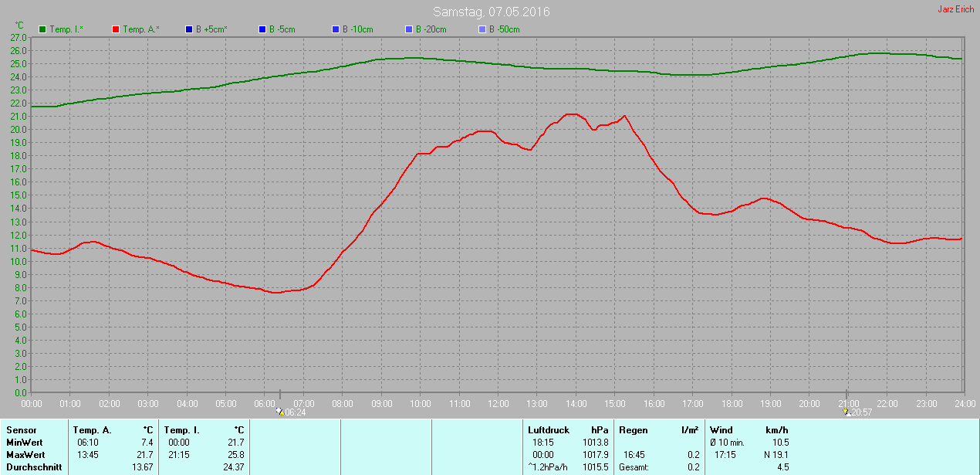Click the 12:00 time axis label
This screenshot has width=980, height=475.
pyautogui.click(x=498, y=403)
